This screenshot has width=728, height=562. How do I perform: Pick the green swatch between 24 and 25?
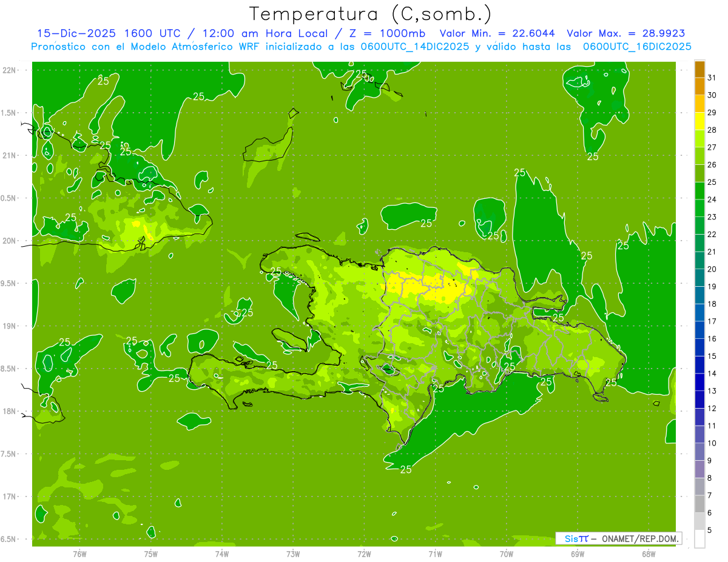699,191
